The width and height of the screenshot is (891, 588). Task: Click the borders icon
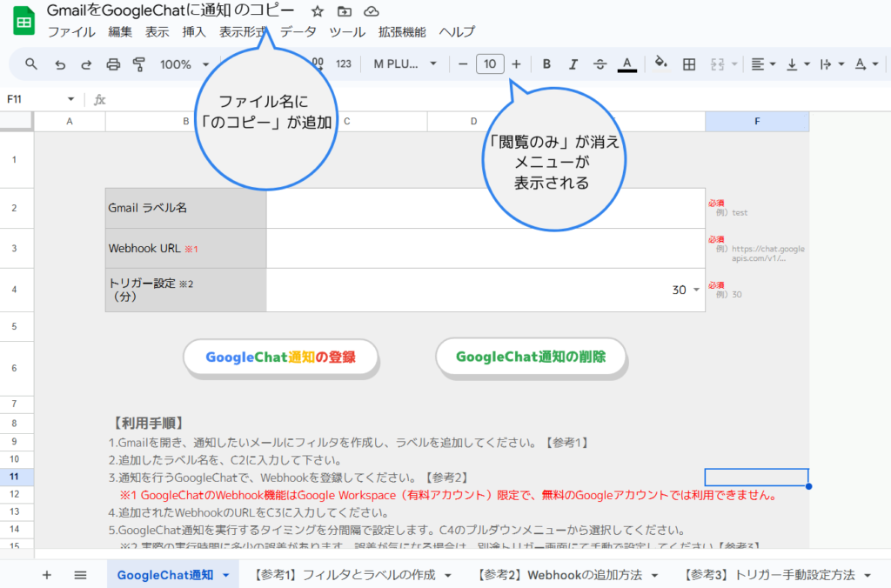(x=689, y=64)
